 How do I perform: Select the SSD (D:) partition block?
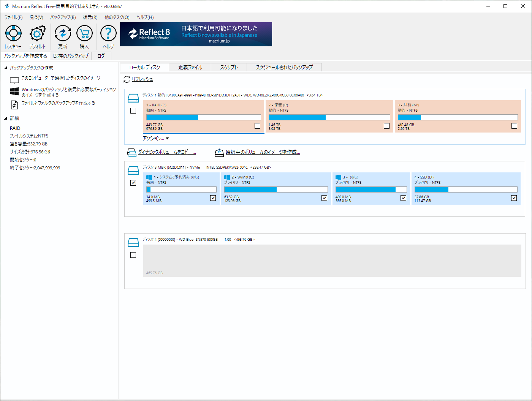pos(466,189)
